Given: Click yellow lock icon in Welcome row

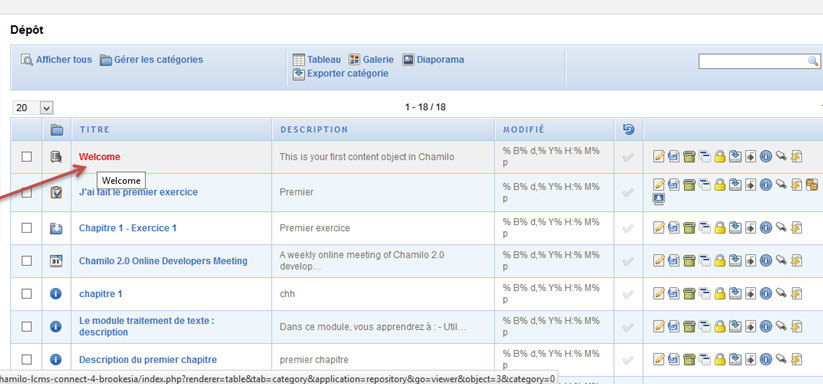Looking at the screenshot, I should point(720,156).
